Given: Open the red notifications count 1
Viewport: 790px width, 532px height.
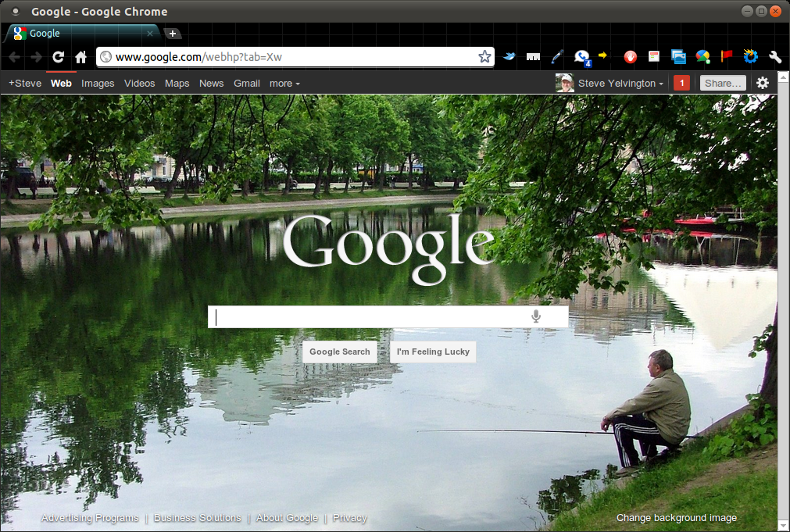Looking at the screenshot, I should coord(681,83).
